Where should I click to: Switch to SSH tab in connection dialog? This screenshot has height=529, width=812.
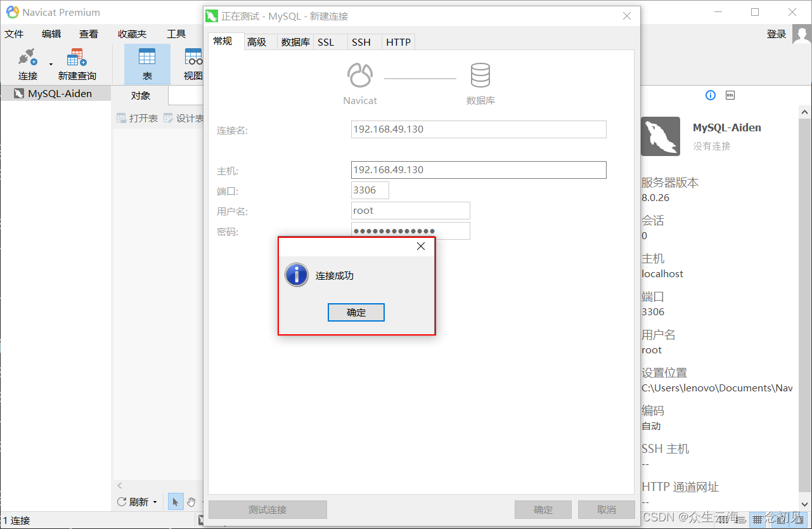pos(361,42)
